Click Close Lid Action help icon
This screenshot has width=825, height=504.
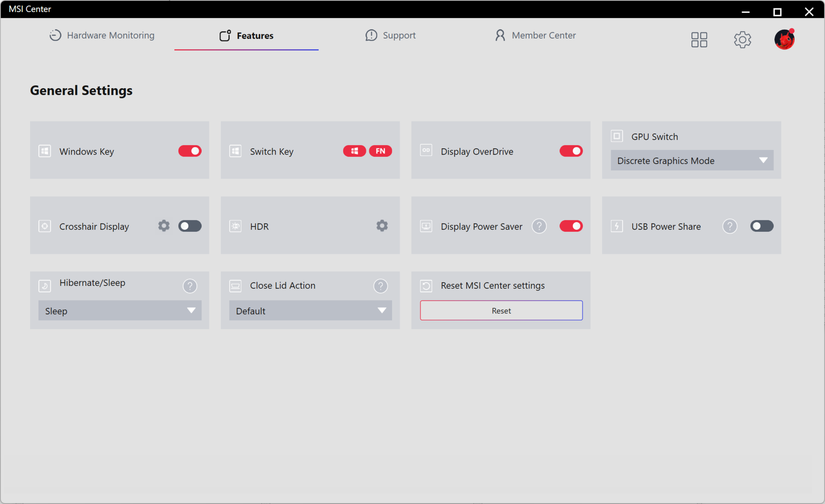(x=380, y=286)
